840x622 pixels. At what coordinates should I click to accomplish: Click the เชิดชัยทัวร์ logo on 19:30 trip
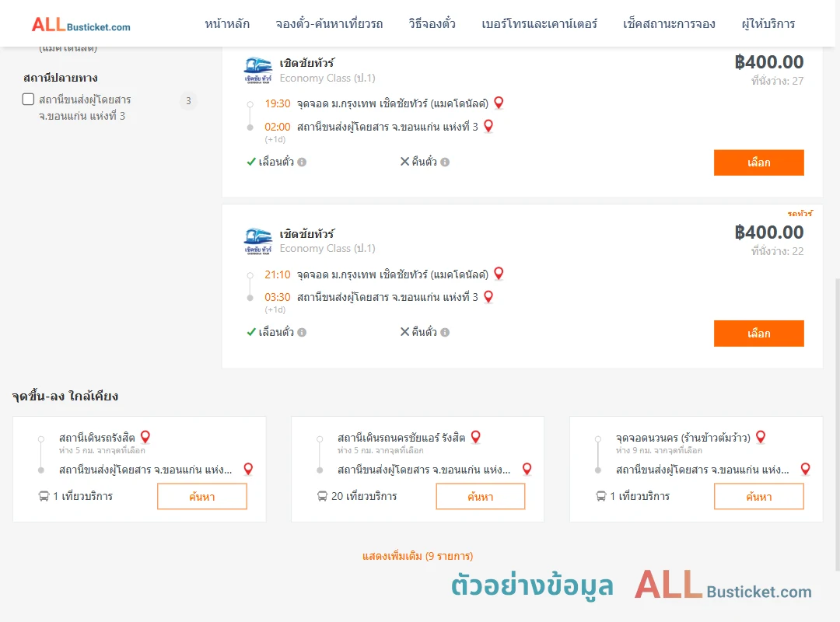click(x=257, y=70)
